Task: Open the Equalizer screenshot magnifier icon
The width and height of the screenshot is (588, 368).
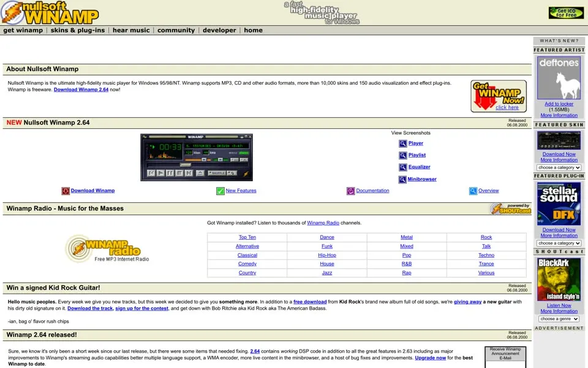Action: tap(402, 167)
